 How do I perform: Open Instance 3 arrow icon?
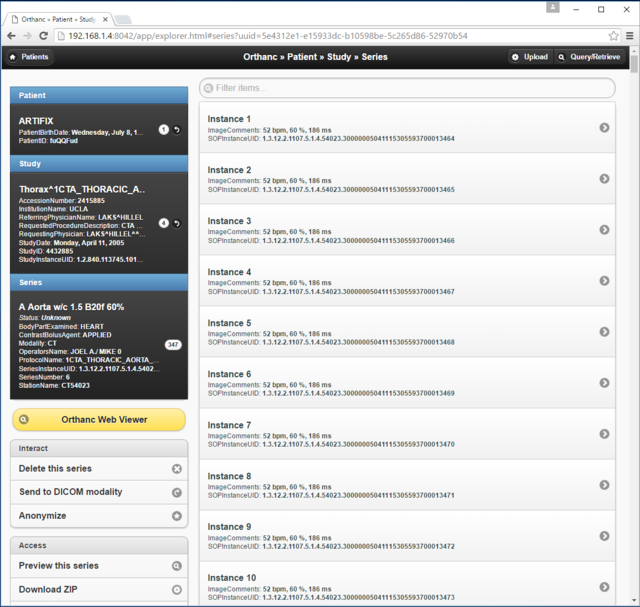tap(604, 230)
